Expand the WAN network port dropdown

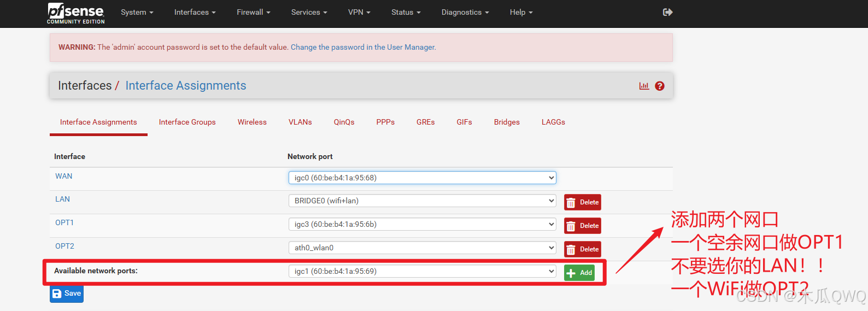pos(422,178)
